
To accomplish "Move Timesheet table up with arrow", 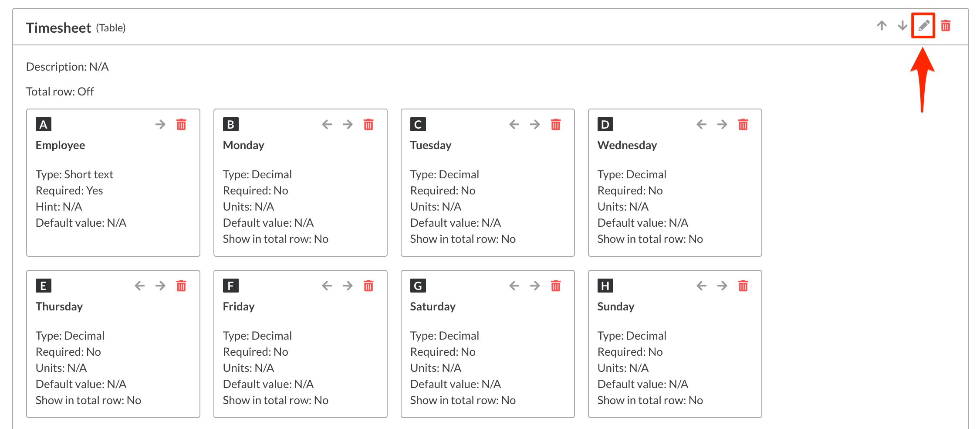I will click(882, 26).
